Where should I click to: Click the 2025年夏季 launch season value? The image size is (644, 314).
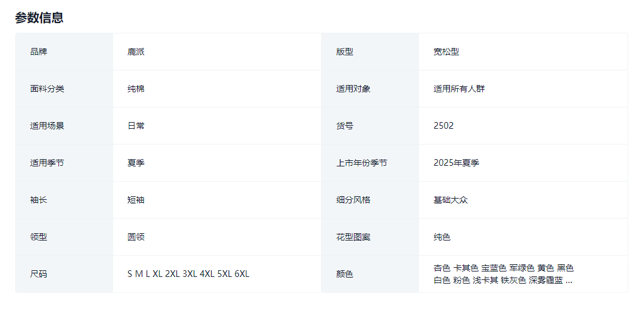click(x=456, y=163)
